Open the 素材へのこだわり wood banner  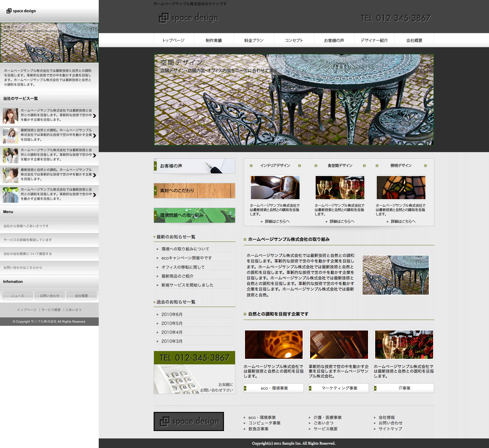[x=194, y=191]
